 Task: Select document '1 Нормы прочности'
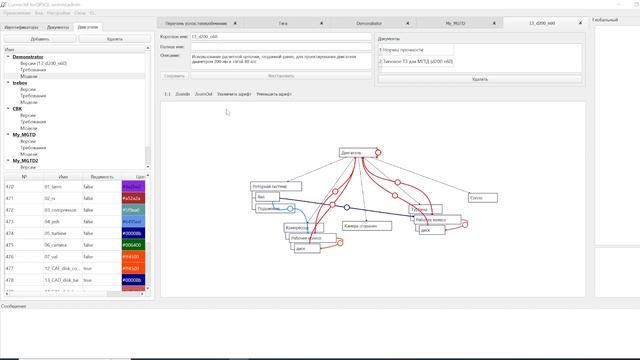click(x=416, y=50)
